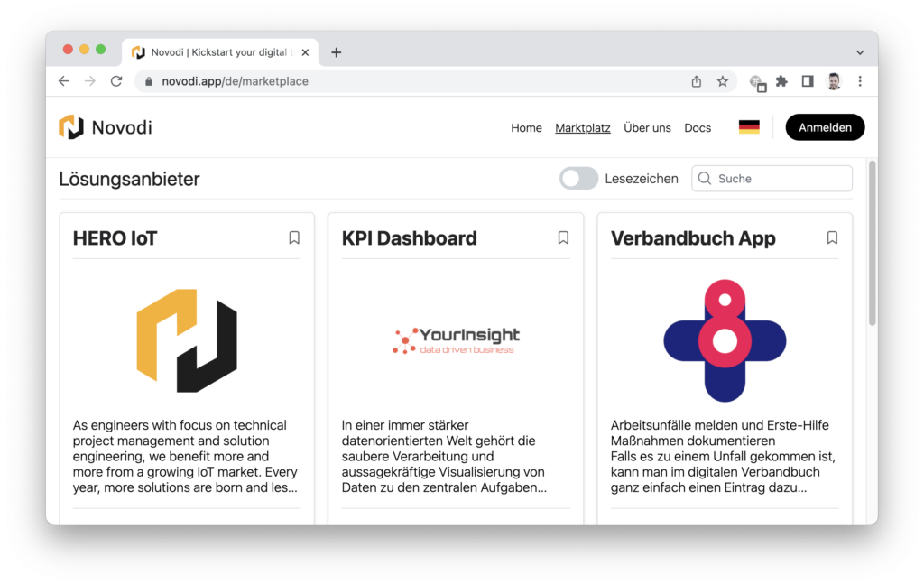Image resolution: width=924 pixels, height=585 pixels.
Task: Bookmark the Verbandbuch App card
Action: click(832, 237)
